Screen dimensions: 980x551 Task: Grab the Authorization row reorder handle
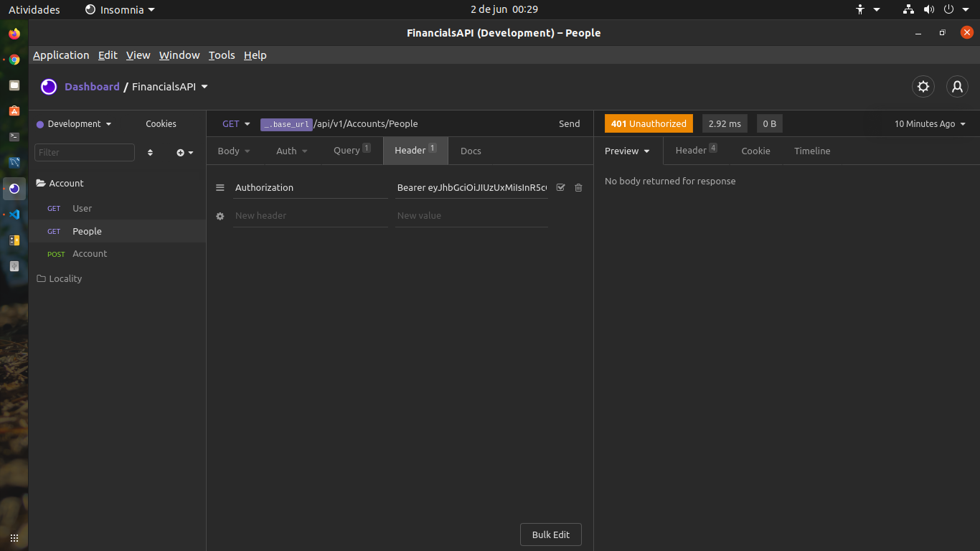[220, 188]
